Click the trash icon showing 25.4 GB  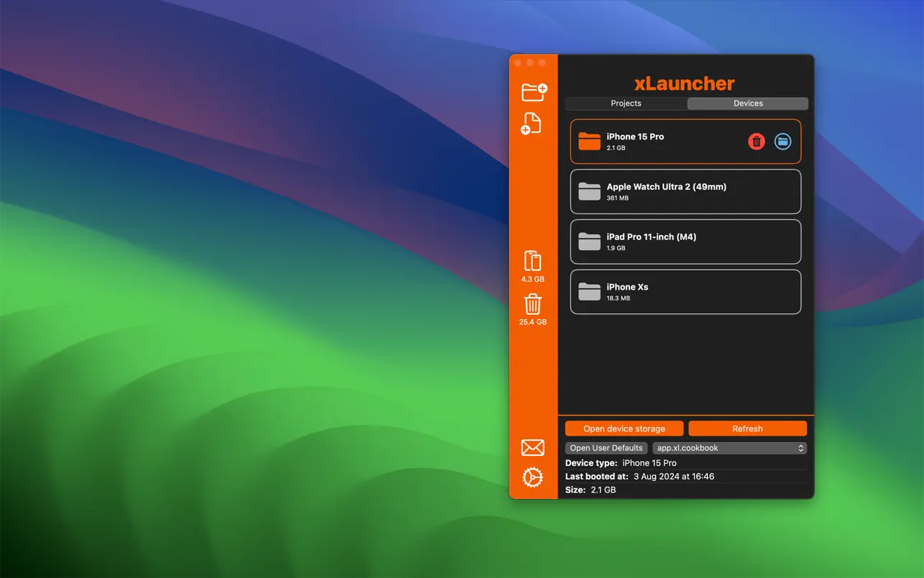point(532,304)
